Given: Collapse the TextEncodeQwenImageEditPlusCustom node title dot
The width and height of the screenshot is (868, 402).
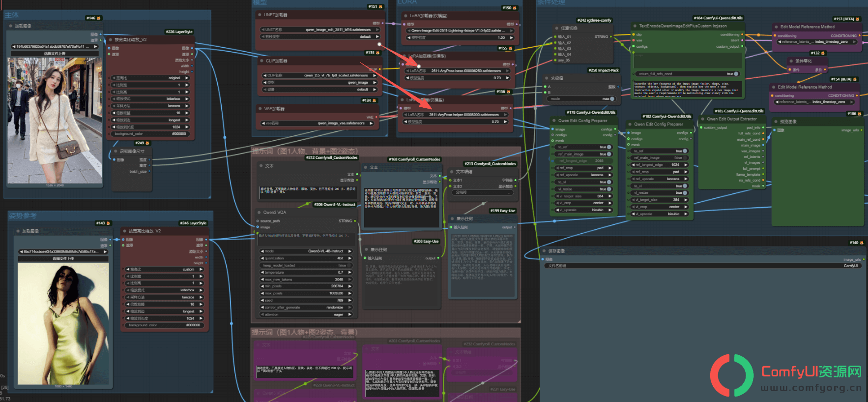Looking at the screenshot, I should coord(635,26).
